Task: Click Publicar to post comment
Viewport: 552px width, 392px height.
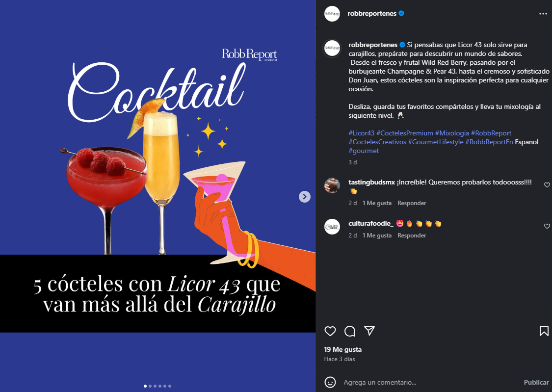Action: tap(536, 382)
